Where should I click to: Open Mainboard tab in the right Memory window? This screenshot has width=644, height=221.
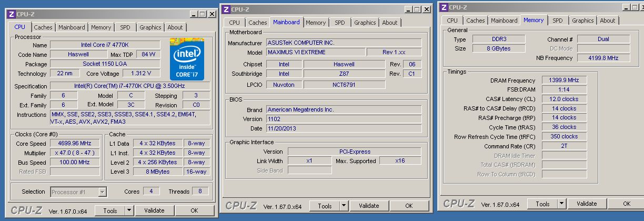click(504, 21)
